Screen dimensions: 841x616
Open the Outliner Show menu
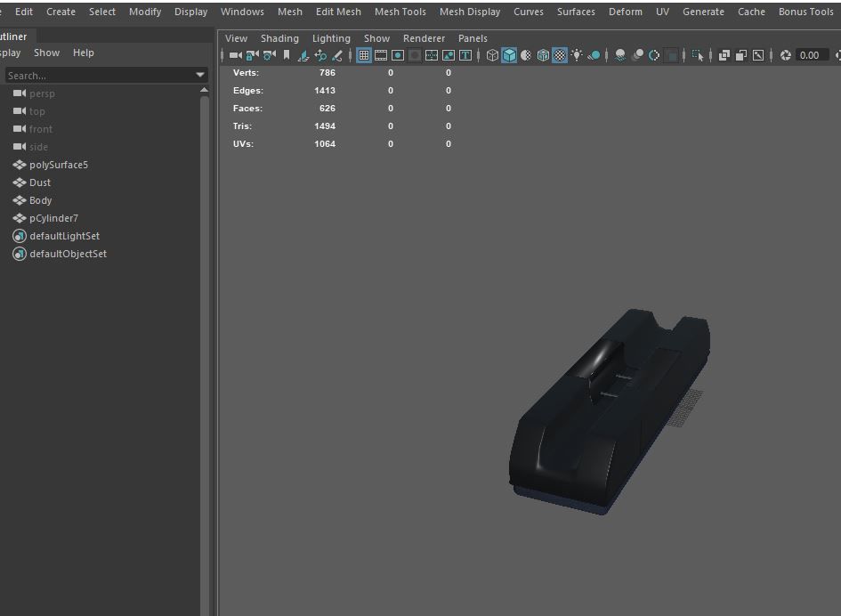point(46,53)
